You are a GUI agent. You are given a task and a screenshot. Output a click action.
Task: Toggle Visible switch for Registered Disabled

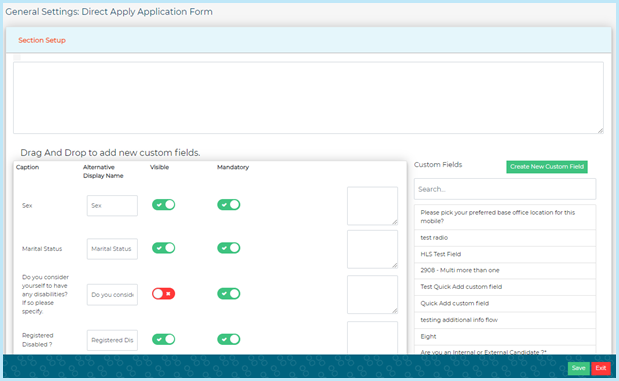click(x=163, y=339)
